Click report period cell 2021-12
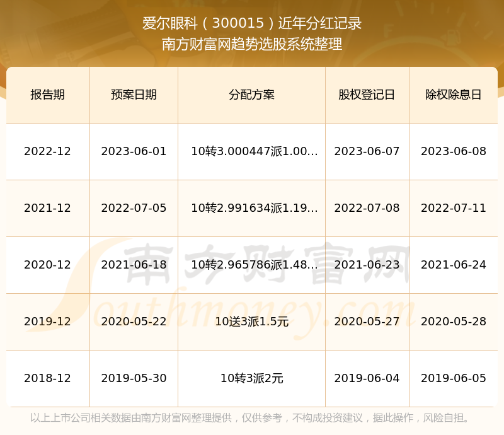Viewport: 504px width, 435px height. [48, 208]
